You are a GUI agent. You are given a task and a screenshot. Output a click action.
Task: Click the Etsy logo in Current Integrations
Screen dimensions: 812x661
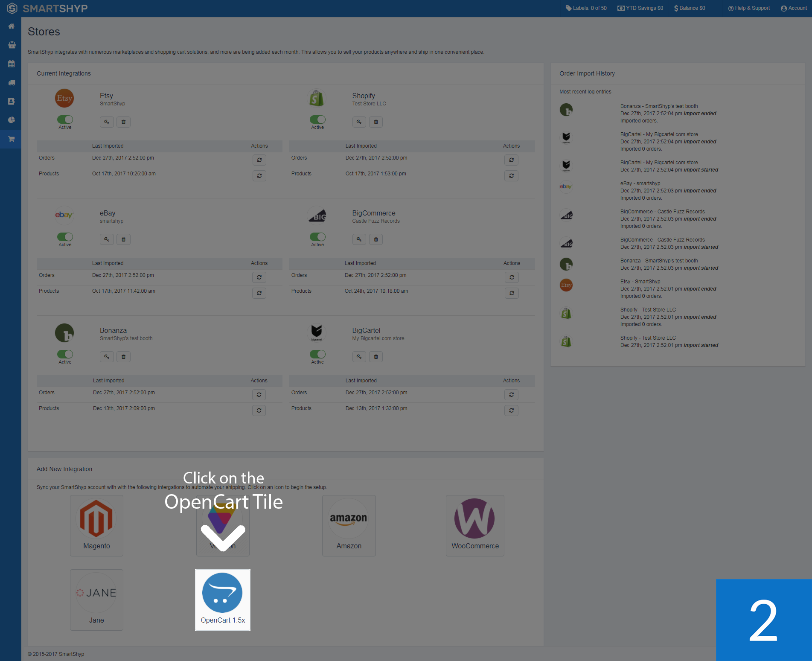(64, 99)
